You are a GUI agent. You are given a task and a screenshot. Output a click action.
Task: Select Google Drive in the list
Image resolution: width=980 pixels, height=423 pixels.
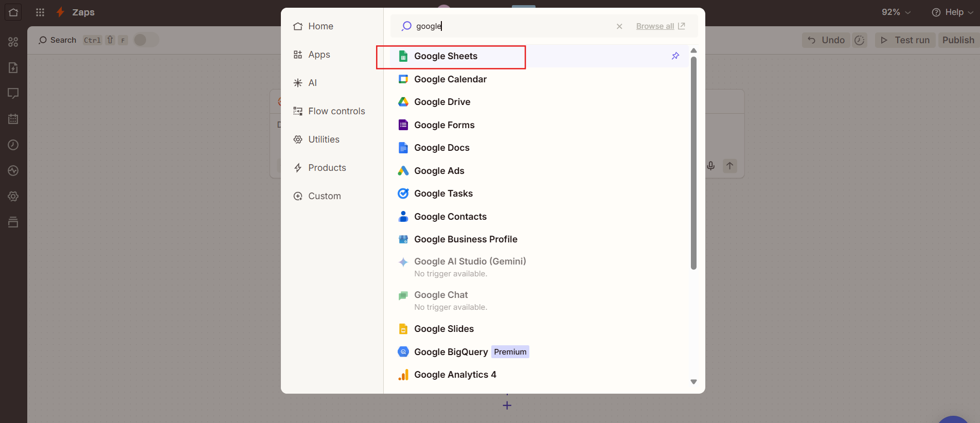539,102
